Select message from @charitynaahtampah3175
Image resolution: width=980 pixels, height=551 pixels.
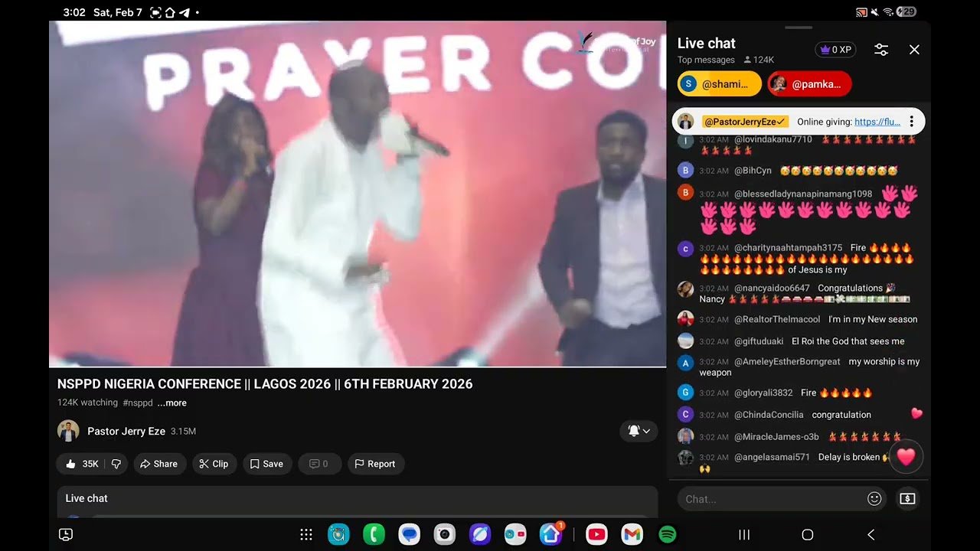[799, 259]
